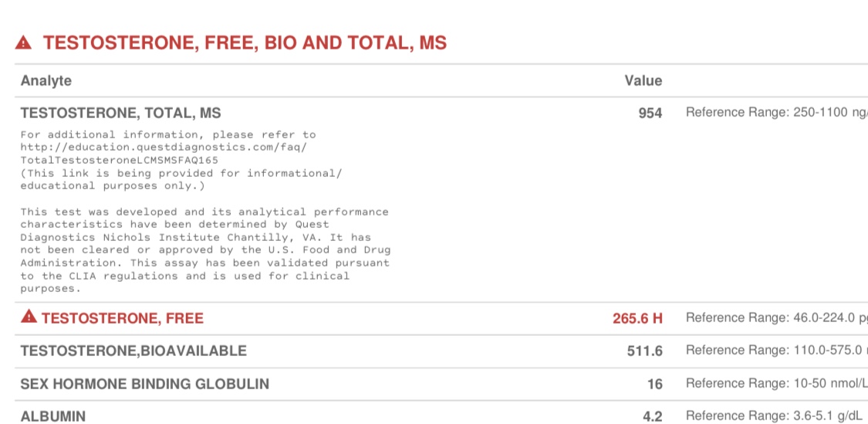868x424 pixels.
Task: Click the TotalTestosteroneLCMSMSFAQ165 link text
Action: pyautogui.click(x=119, y=160)
